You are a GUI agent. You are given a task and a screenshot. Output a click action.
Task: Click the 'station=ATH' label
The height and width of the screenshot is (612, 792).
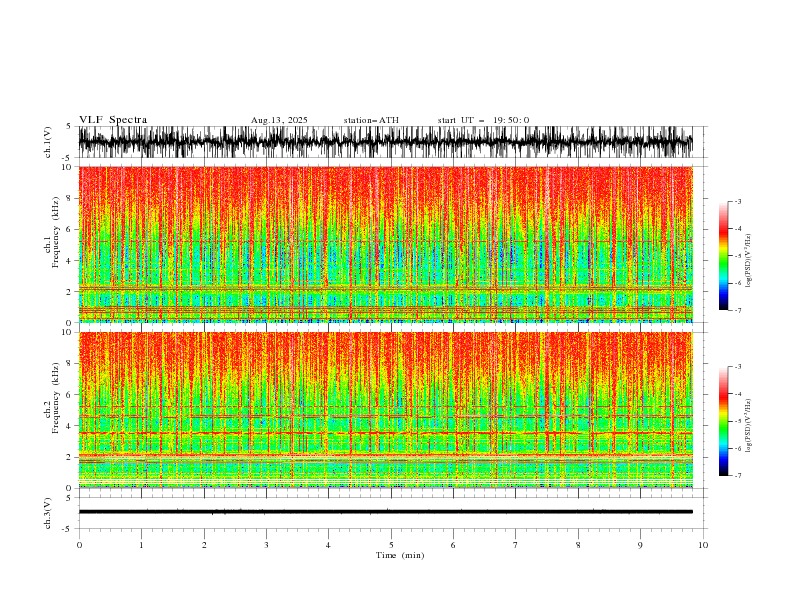point(371,120)
